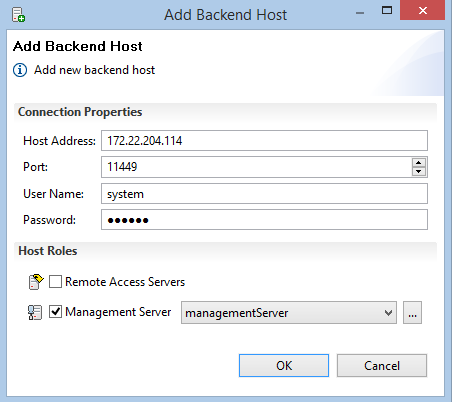Select the User Name text field
Viewport: 452px width, 402px height.
pyautogui.click(x=264, y=194)
